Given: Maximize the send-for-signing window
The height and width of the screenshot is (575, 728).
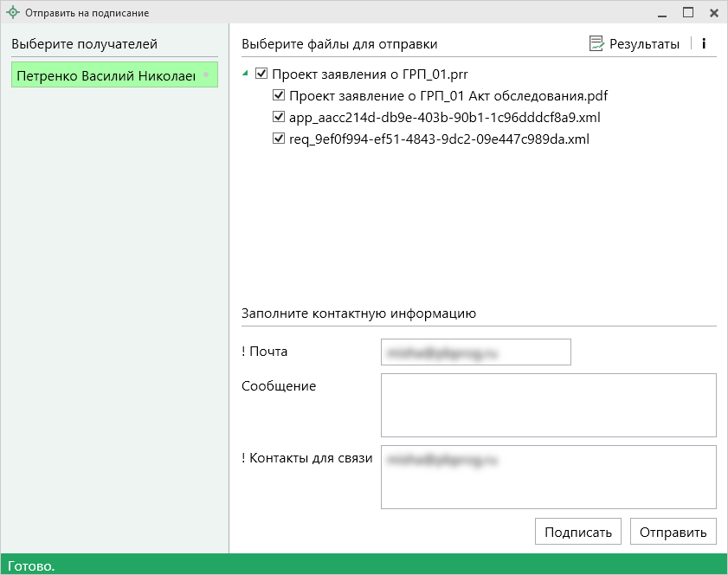Looking at the screenshot, I should coord(688,13).
